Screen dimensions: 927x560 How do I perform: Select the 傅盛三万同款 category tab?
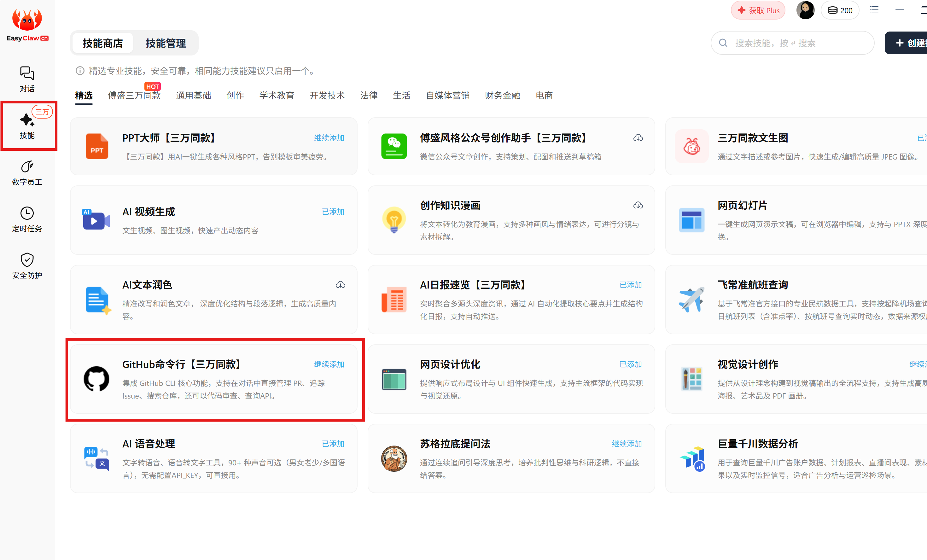(134, 96)
